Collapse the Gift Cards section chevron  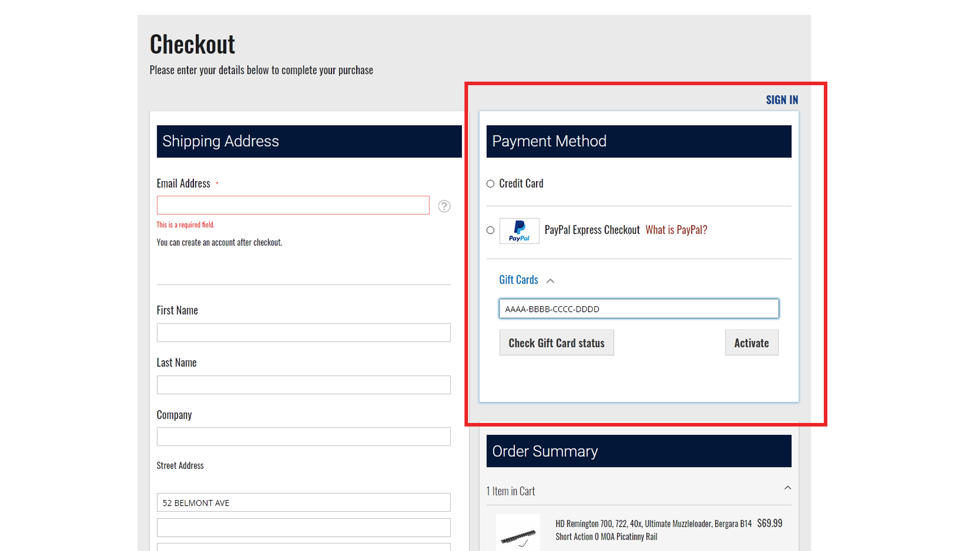[550, 281]
